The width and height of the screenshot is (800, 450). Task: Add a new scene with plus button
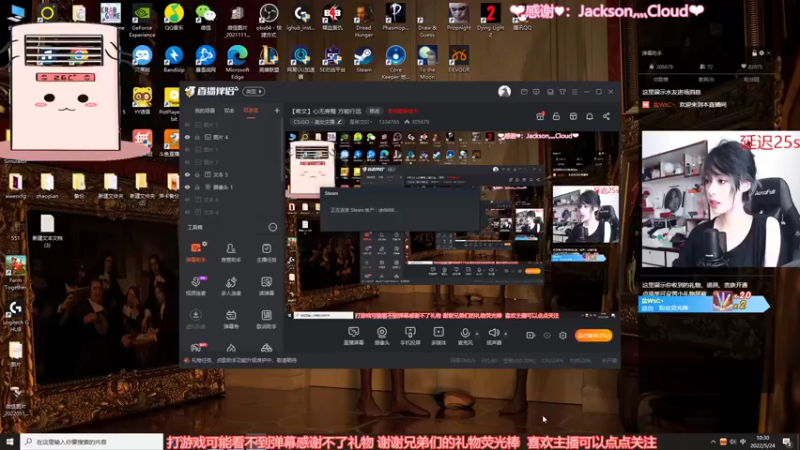pyautogui.click(x=277, y=110)
